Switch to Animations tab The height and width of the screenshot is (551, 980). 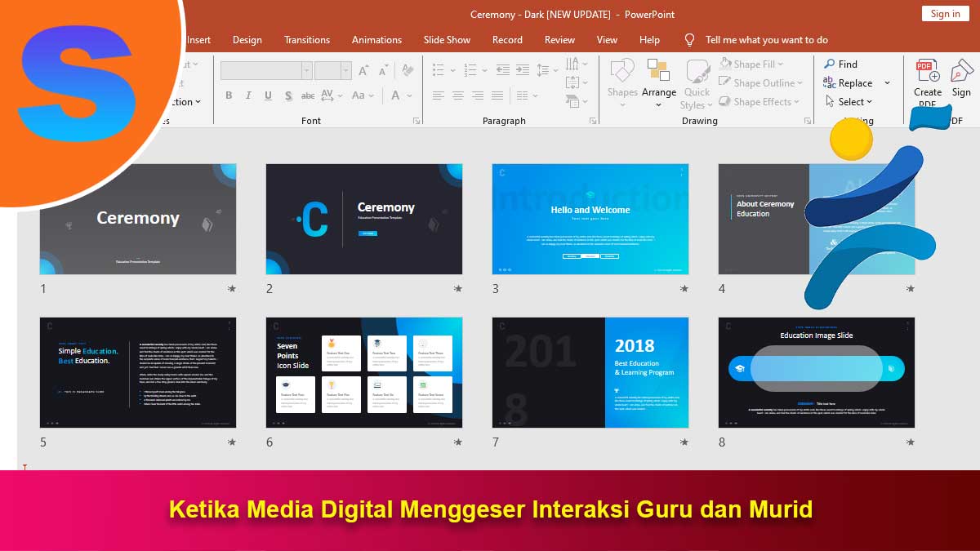pyautogui.click(x=376, y=39)
